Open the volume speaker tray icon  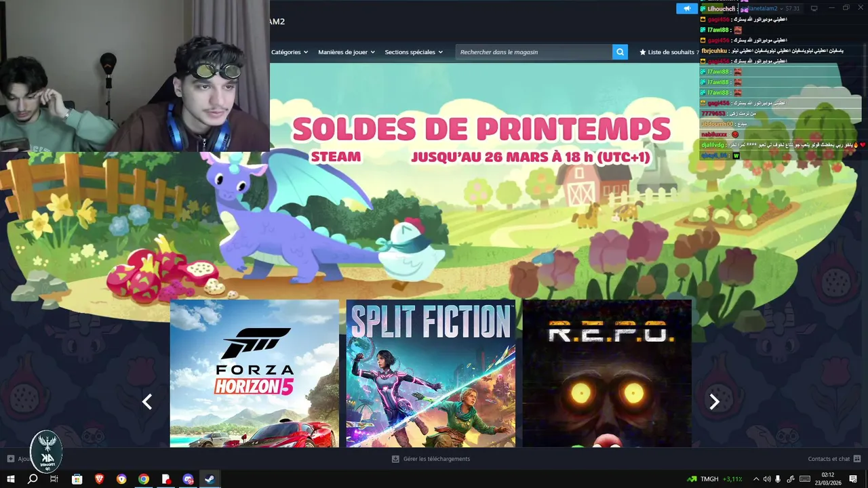click(x=767, y=479)
